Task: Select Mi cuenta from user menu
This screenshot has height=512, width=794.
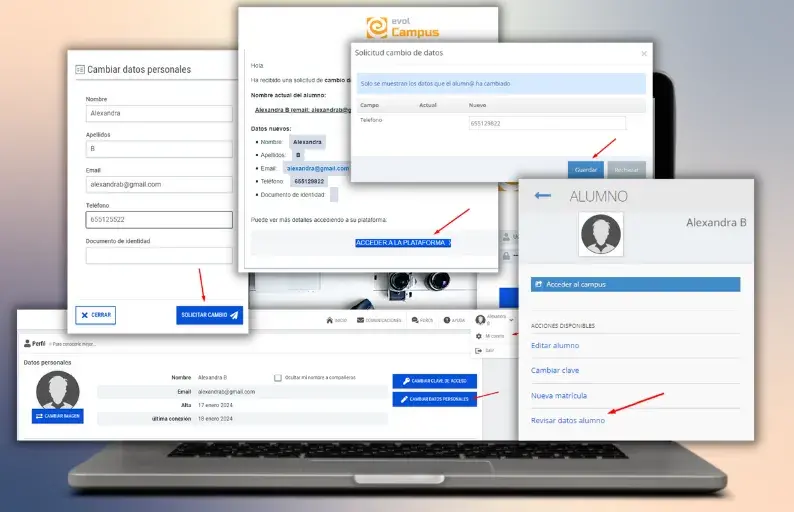Action: point(490,336)
